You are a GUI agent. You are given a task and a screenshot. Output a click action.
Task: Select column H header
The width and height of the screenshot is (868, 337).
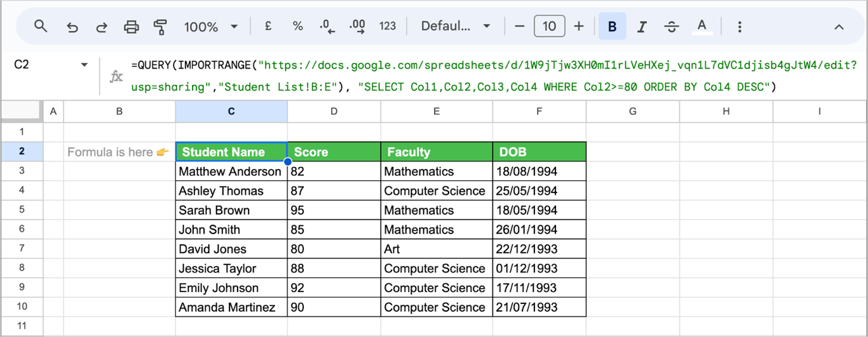726,111
